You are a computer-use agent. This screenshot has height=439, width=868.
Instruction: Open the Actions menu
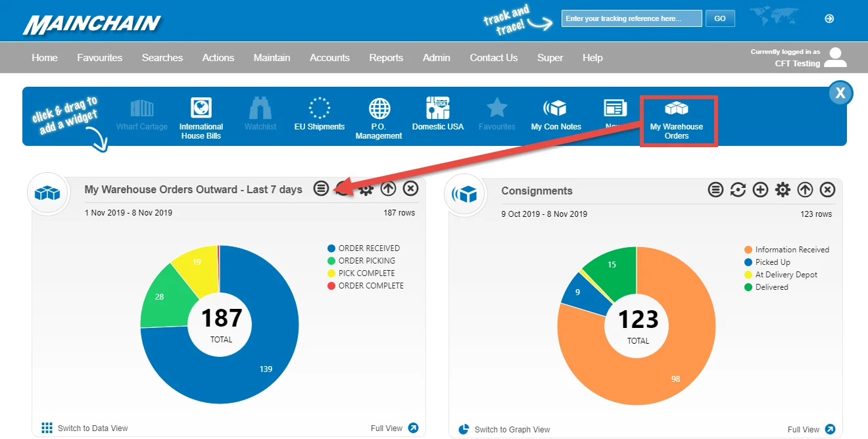(x=218, y=58)
